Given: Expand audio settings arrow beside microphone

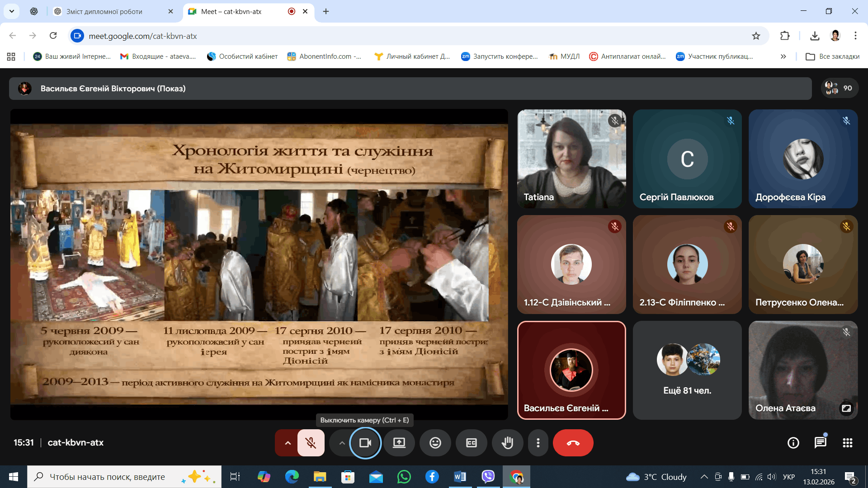Looking at the screenshot, I should coord(288,443).
